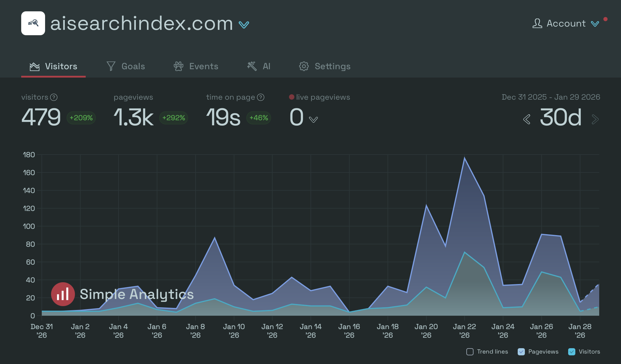
Task: Click the Goals funnel icon
Action: coord(110,66)
